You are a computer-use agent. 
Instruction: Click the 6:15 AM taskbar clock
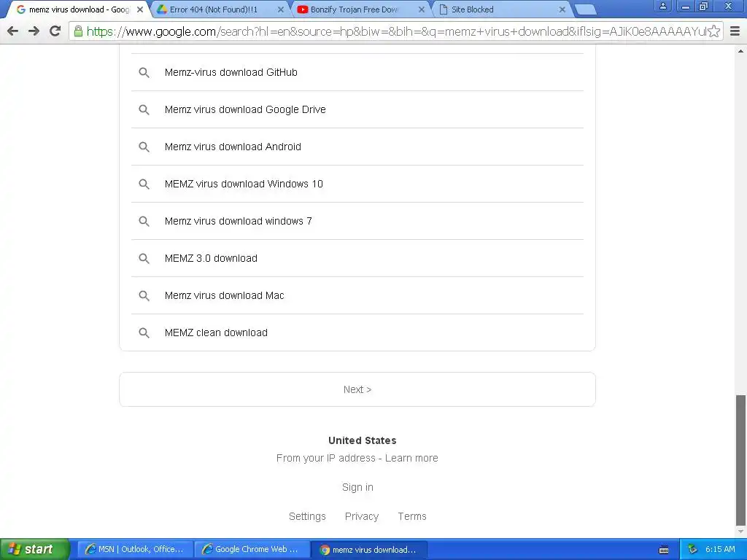tap(720, 550)
